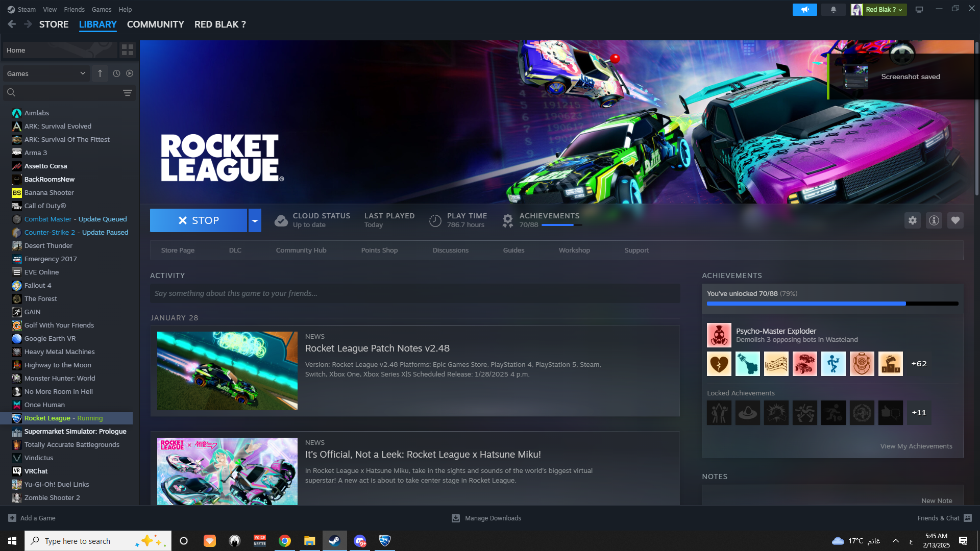Screen dimensions: 980x551
Task: Open Rocket League Patch Notes thumbnail
Action: [227, 371]
